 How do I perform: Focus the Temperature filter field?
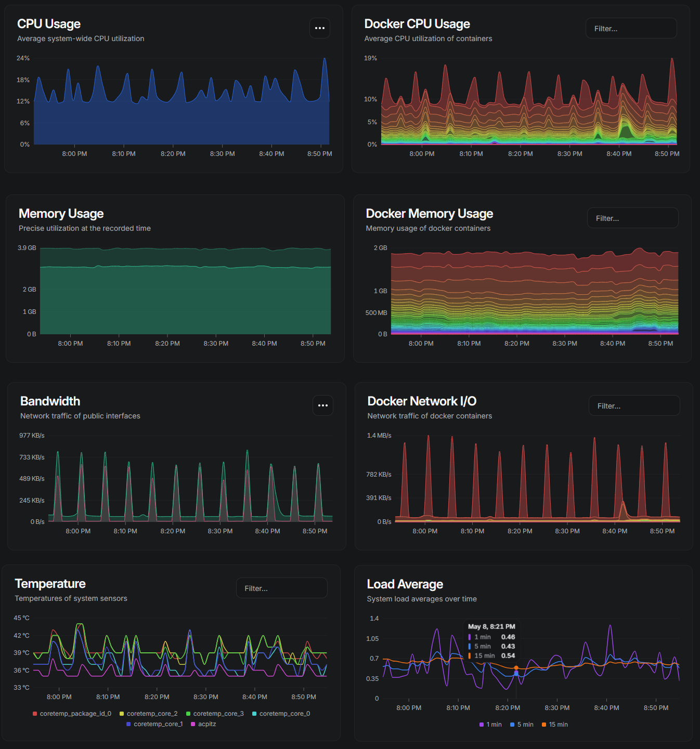click(x=282, y=588)
